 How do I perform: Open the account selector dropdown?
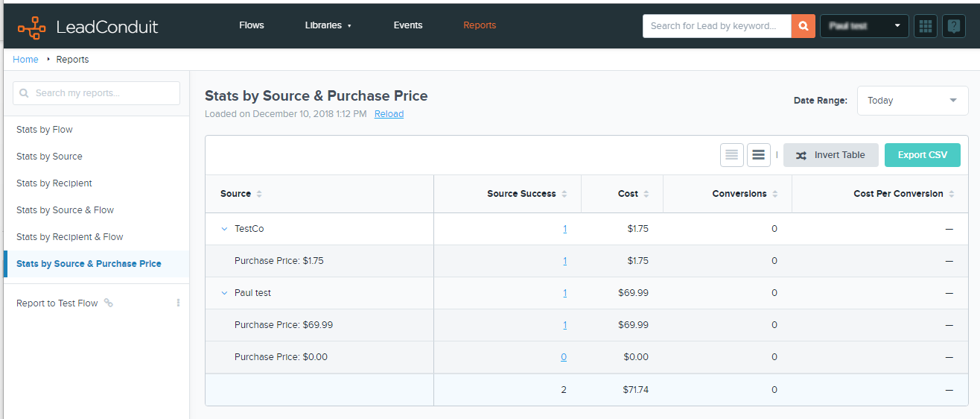pos(864,25)
